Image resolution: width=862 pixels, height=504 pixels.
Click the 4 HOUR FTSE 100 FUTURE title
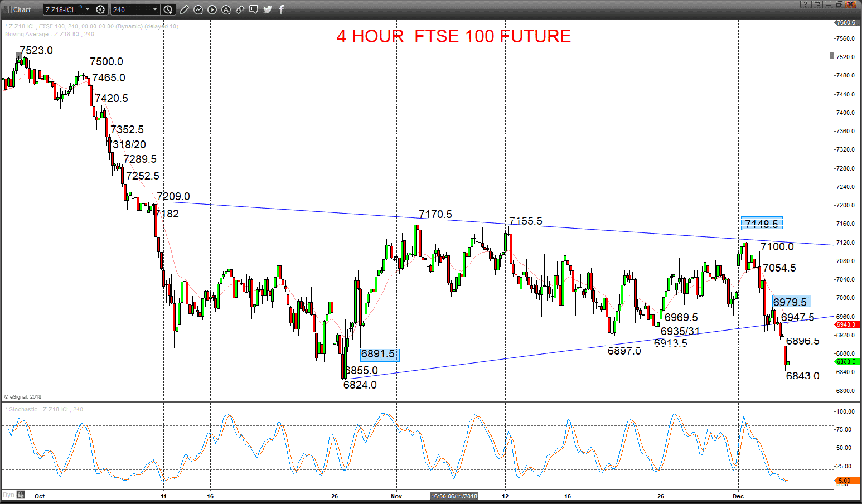tap(453, 36)
